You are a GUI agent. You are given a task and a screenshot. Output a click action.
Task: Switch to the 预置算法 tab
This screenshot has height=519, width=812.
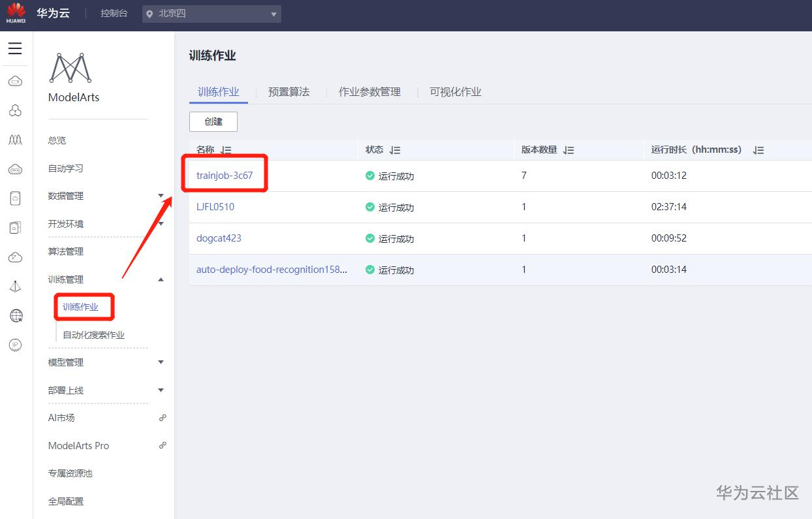pyautogui.click(x=289, y=92)
